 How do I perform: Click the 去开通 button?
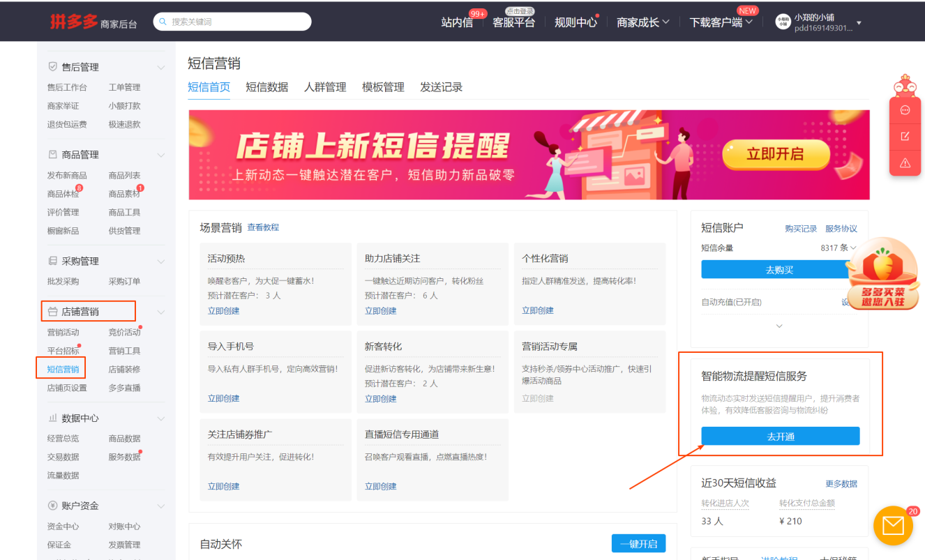pos(780,437)
